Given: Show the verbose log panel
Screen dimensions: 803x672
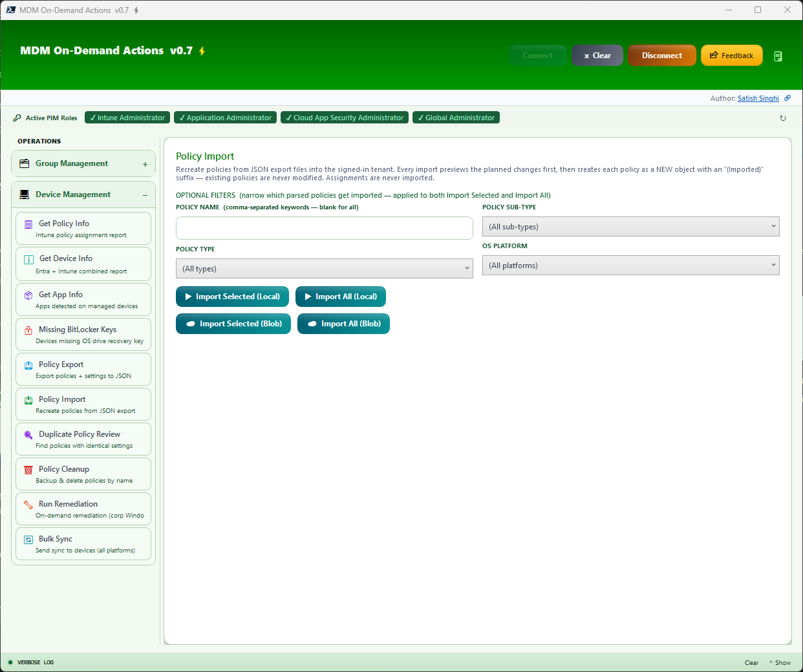Looking at the screenshot, I should coord(780,663).
